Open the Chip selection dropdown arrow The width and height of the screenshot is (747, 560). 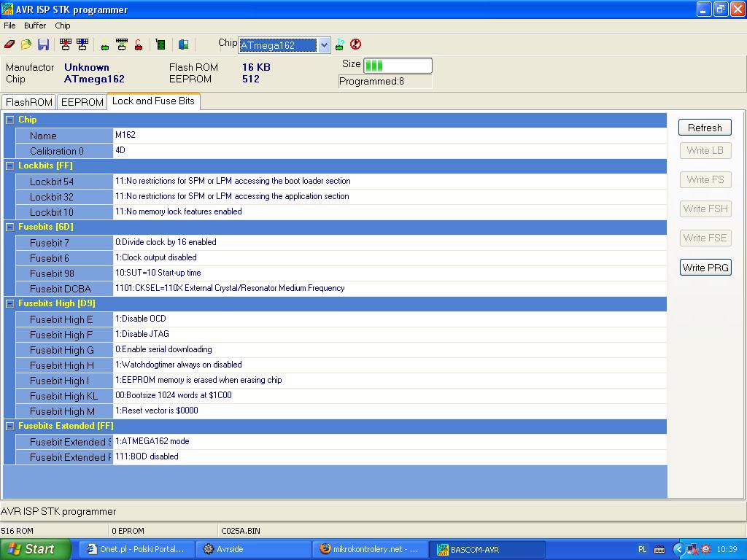324,45
